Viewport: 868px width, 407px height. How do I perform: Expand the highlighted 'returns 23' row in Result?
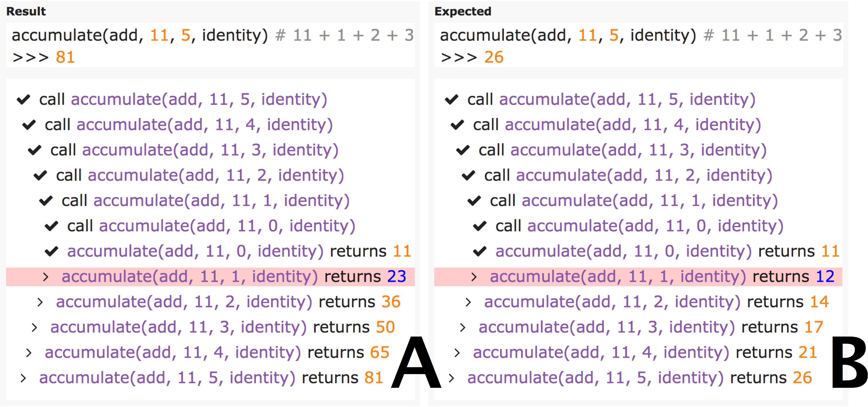point(46,277)
